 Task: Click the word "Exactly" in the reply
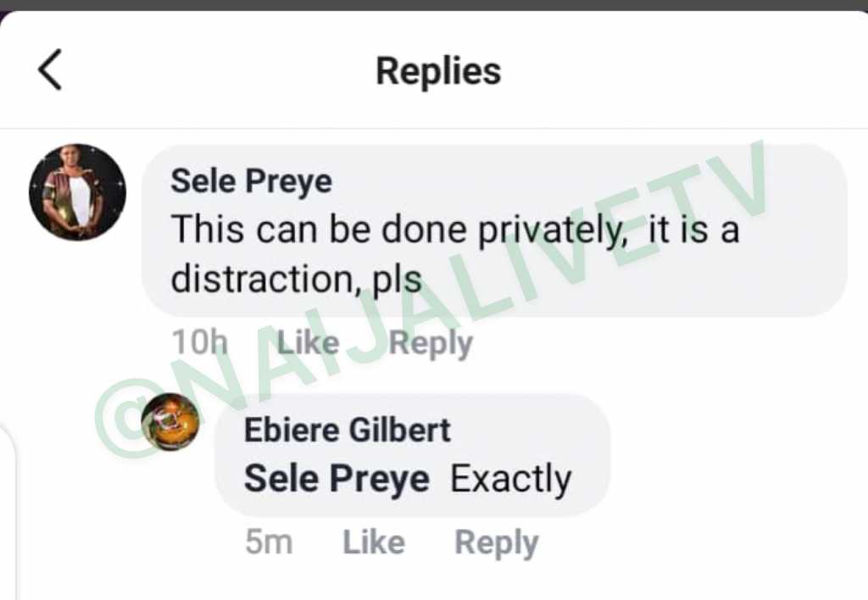coord(510,479)
